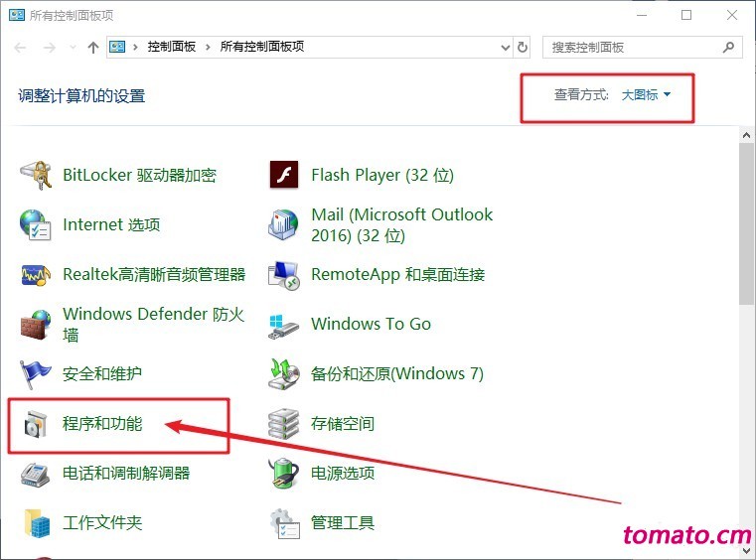Open the 大图标 view mode dropdown
Image resolution: width=756 pixels, height=560 pixels.
pyautogui.click(x=646, y=95)
